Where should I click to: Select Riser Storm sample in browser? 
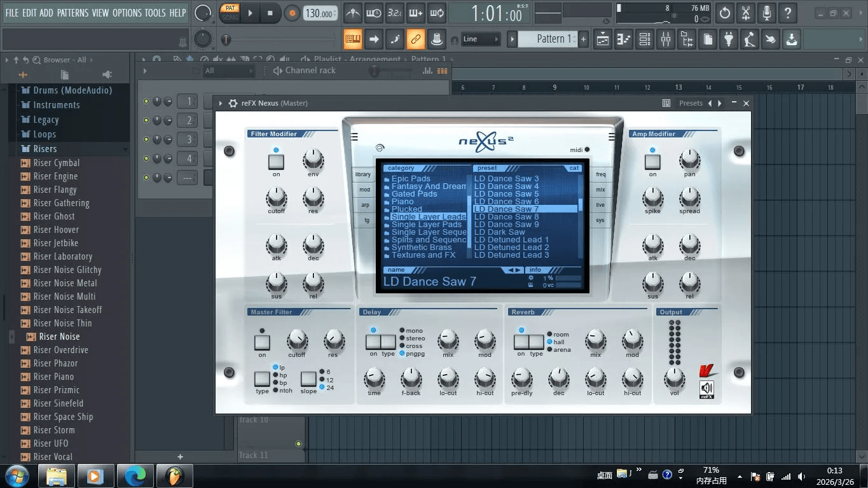click(54, 430)
